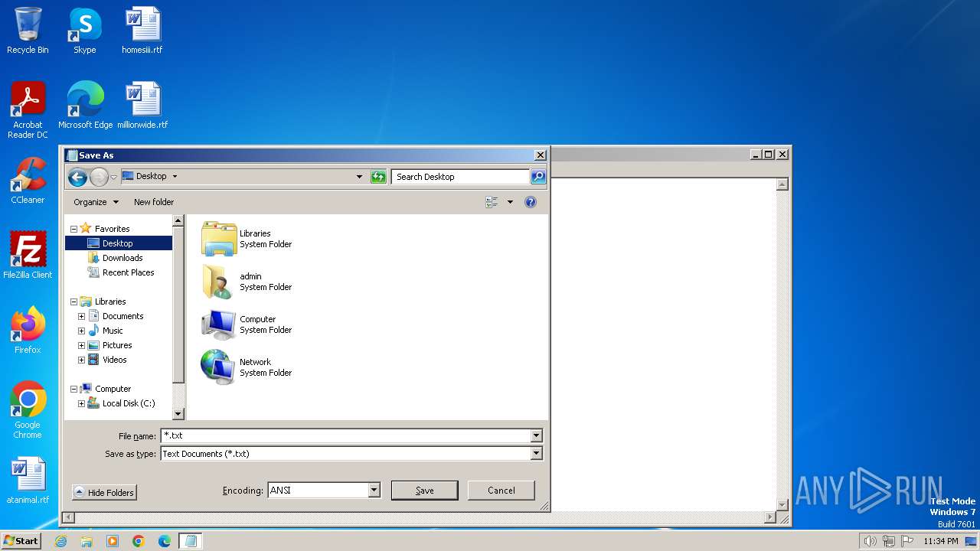Expand the Local Disk (C:) node
Image resolution: width=980 pixels, height=551 pixels.
81,403
